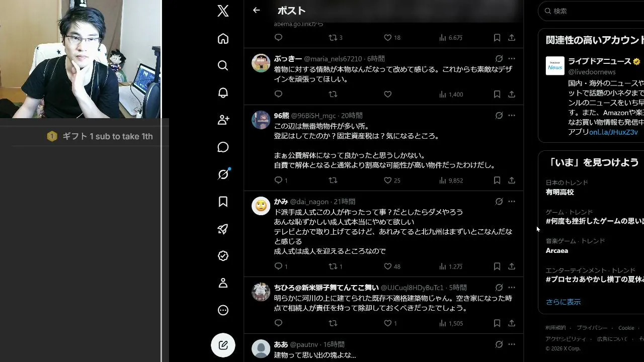Screen dimensions: 644x362
Task: Open @pautnv username link
Action: click(x=304, y=344)
